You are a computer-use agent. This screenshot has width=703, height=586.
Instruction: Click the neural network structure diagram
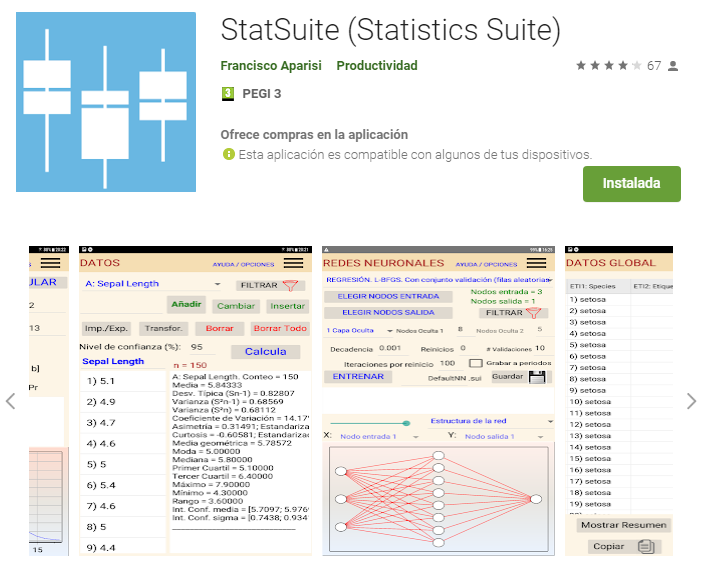point(438,499)
